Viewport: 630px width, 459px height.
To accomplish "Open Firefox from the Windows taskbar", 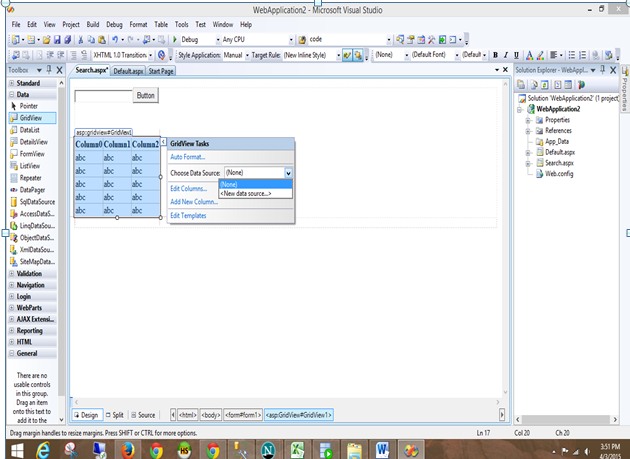I will [127, 449].
